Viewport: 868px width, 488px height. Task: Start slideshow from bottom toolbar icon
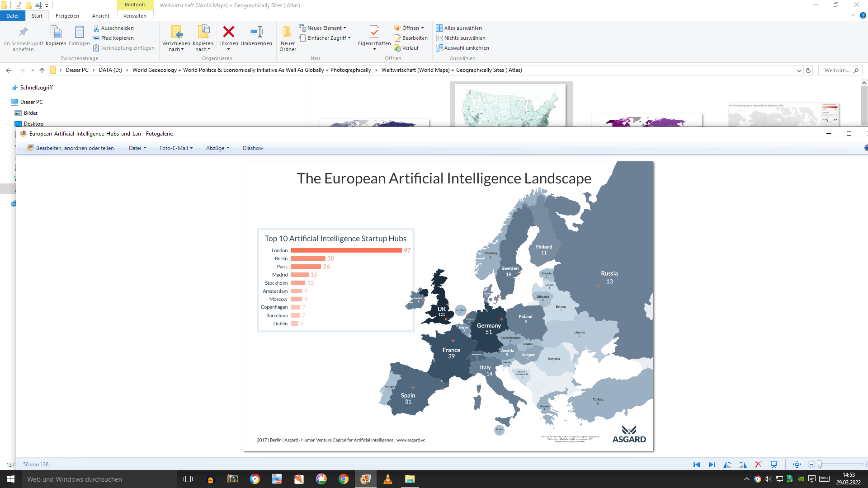point(774,465)
